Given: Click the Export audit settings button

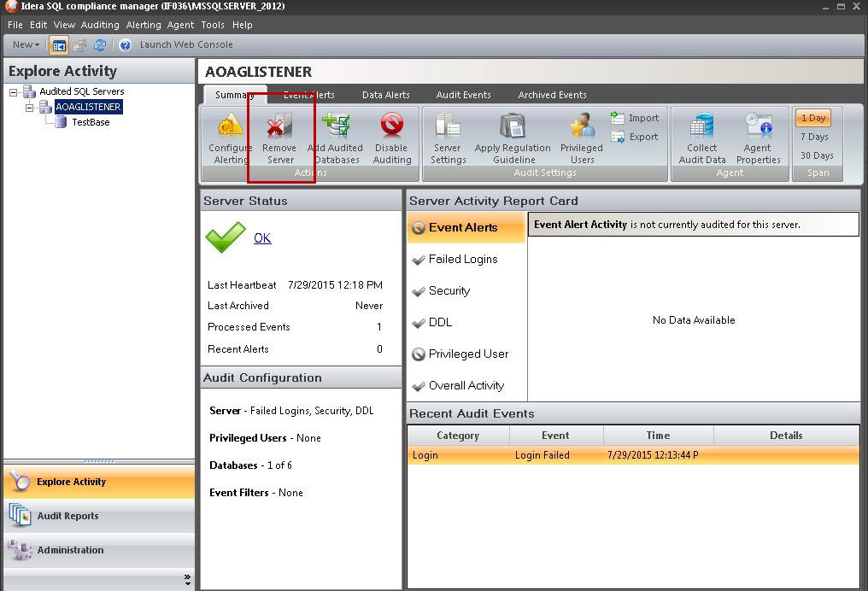Looking at the screenshot, I should click(x=635, y=137).
